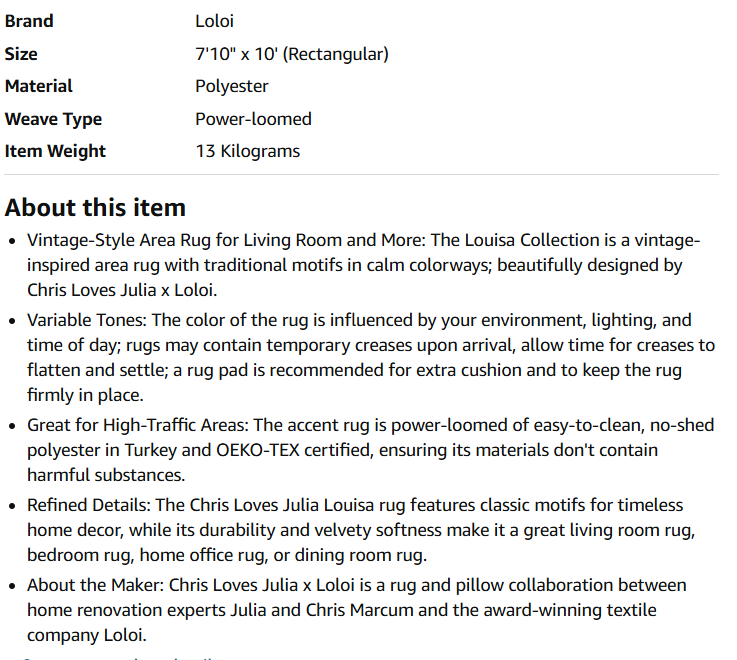Click the 'Brand' label
Image resolution: width=737 pixels, height=660 pixels.
point(29,21)
